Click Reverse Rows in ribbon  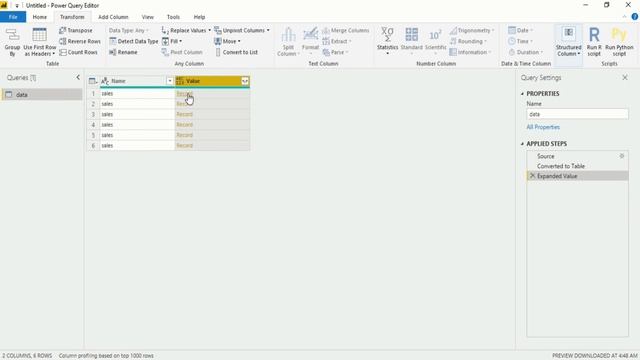tap(80, 41)
